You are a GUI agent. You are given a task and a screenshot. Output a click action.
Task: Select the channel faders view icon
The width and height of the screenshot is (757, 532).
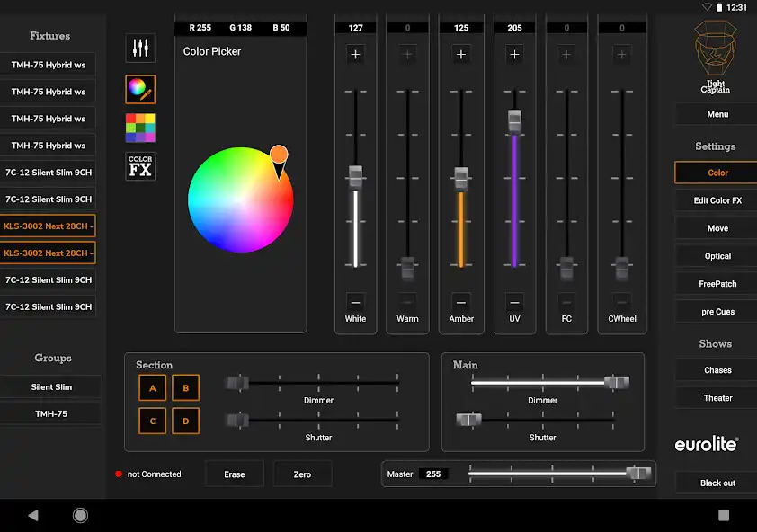[x=139, y=48]
